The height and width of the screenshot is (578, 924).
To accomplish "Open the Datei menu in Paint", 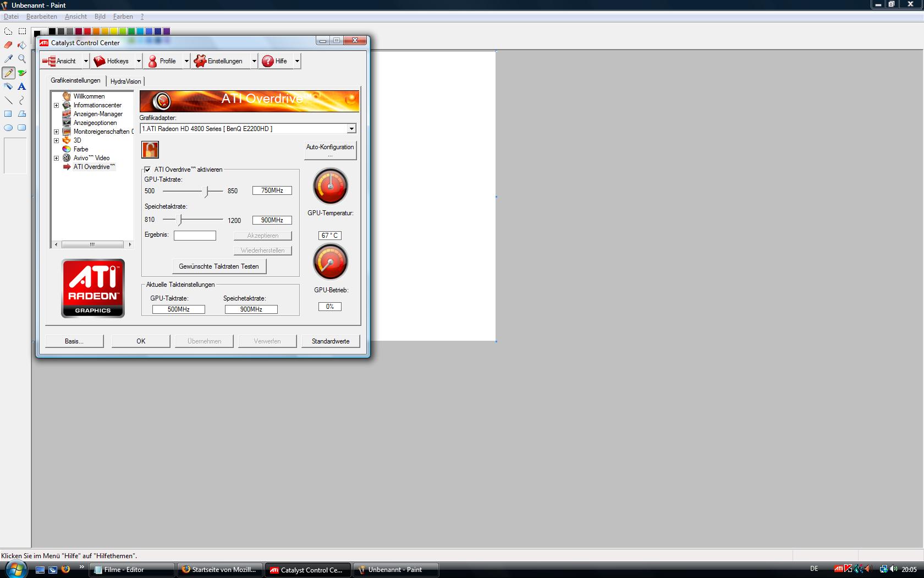I will tap(11, 17).
